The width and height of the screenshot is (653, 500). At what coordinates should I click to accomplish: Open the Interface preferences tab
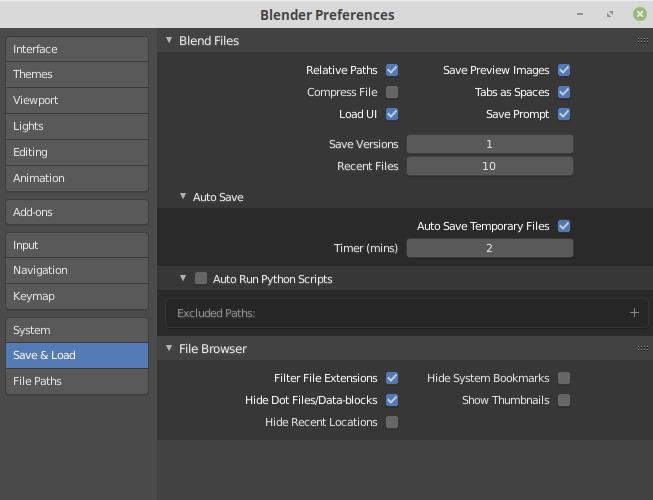[77, 49]
